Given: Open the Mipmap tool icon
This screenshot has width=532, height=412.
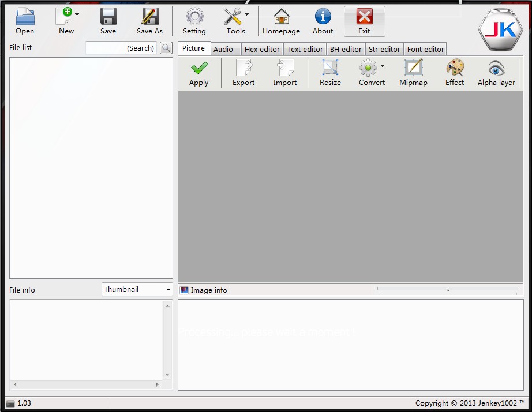Looking at the screenshot, I should click(413, 67).
